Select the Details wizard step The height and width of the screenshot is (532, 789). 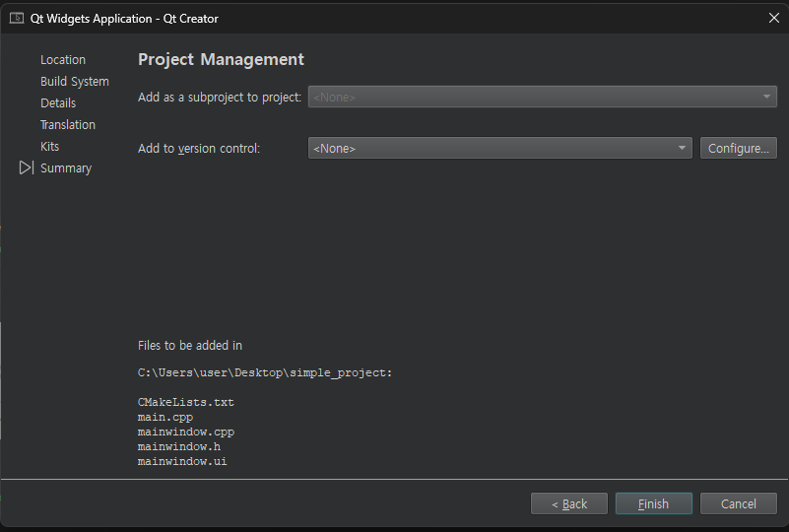58,103
